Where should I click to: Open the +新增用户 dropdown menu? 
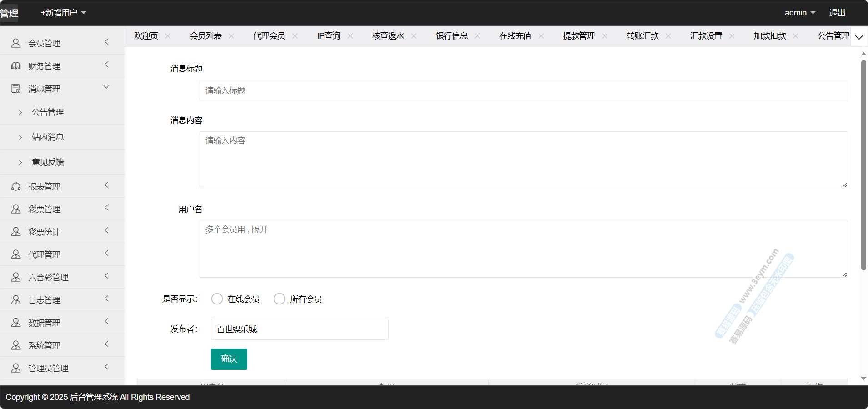pyautogui.click(x=64, y=13)
